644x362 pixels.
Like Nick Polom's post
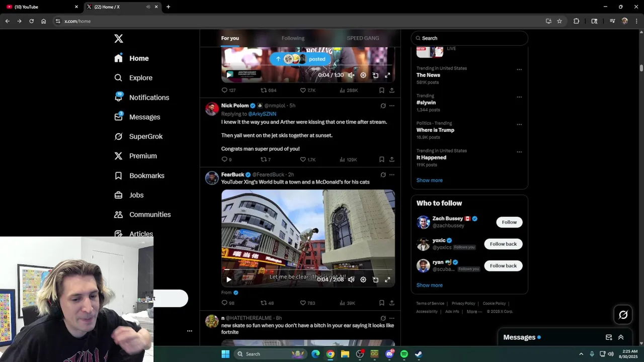coord(307,159)
